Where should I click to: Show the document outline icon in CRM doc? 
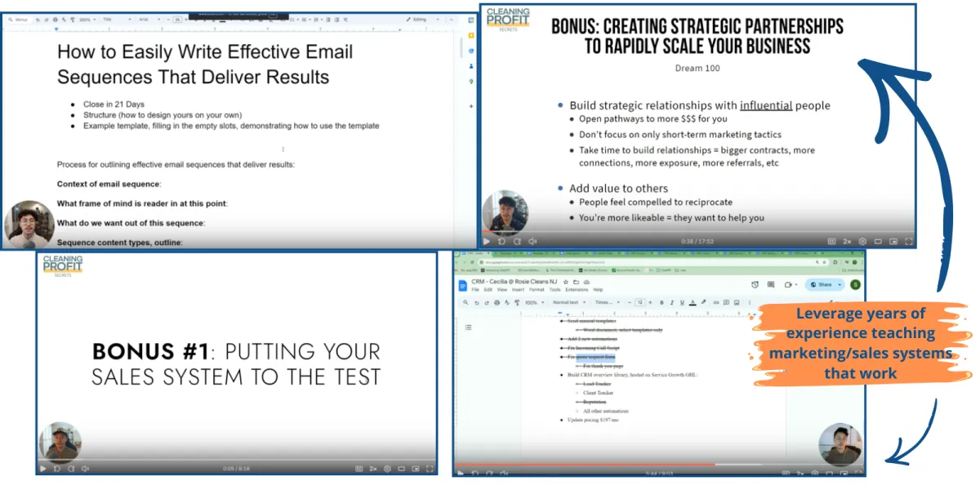click(468, 327)
